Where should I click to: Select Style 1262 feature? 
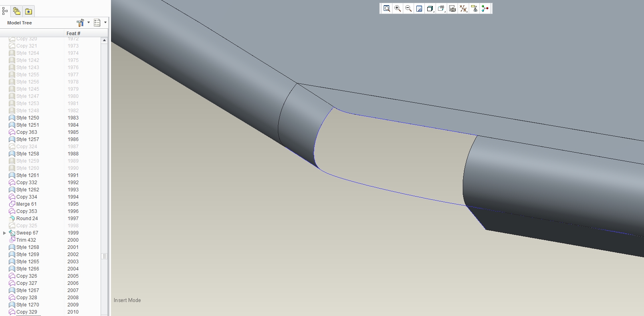tap(24, 190)
